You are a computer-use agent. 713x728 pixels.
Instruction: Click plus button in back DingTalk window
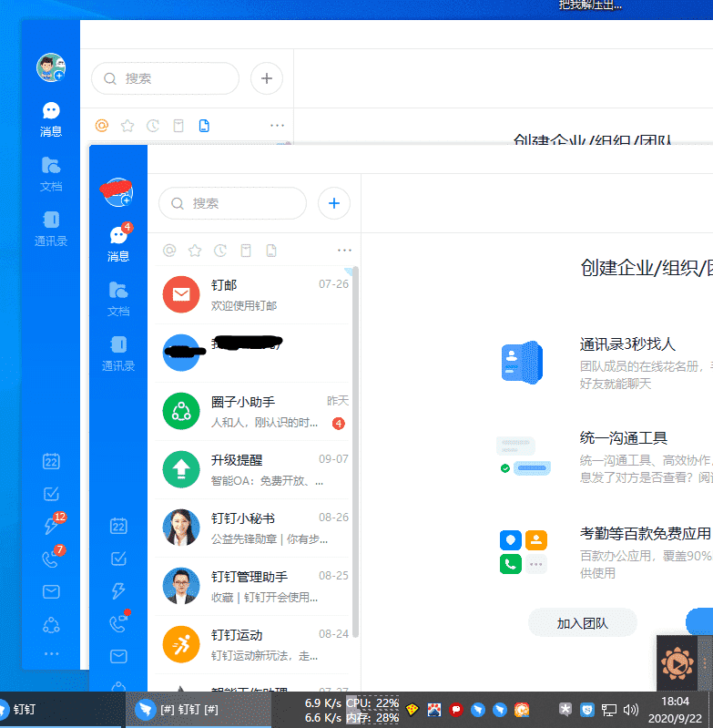point(267,78)
